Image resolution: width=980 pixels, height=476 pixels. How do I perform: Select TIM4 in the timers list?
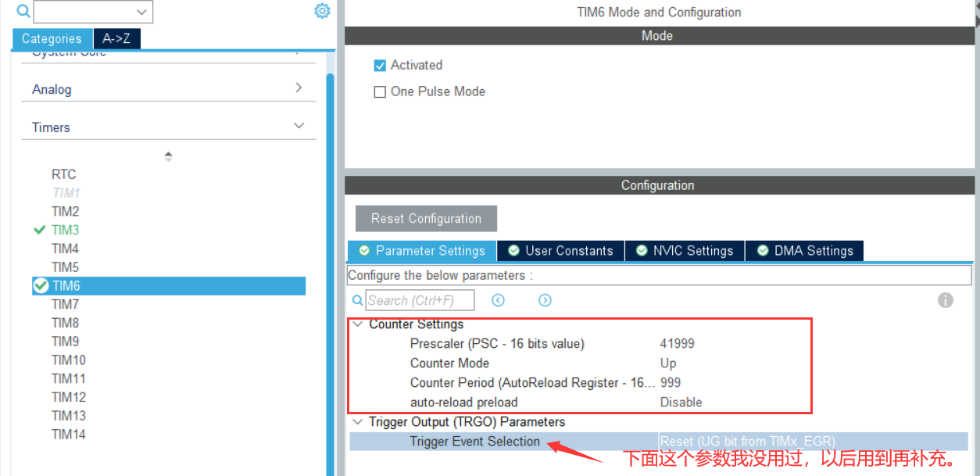tap(65, 249)
